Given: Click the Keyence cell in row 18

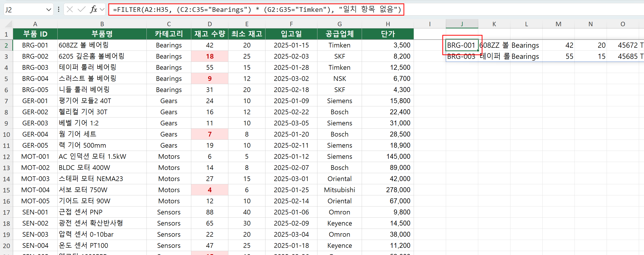Looking at the screenshot, I should pyautogui.click(x=339, y=223).
